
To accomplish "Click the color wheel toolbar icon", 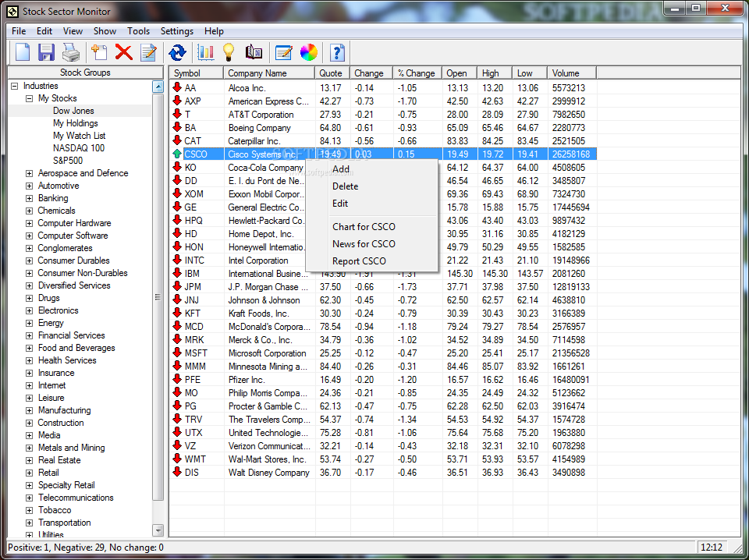I will pos(309,52).
